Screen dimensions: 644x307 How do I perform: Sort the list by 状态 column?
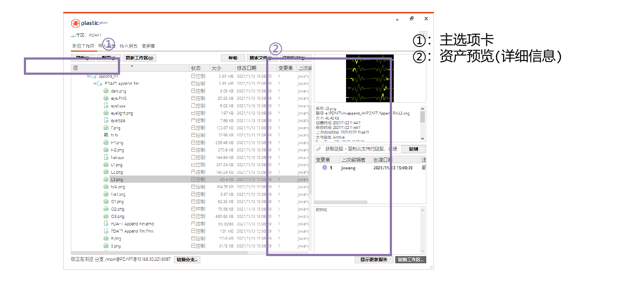(196, 68)
